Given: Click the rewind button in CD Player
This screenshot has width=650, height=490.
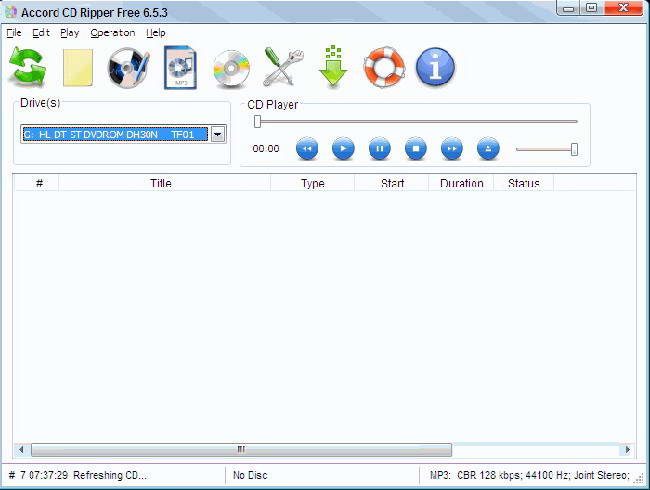Looking at the screenshot, I should pos(307,148).
